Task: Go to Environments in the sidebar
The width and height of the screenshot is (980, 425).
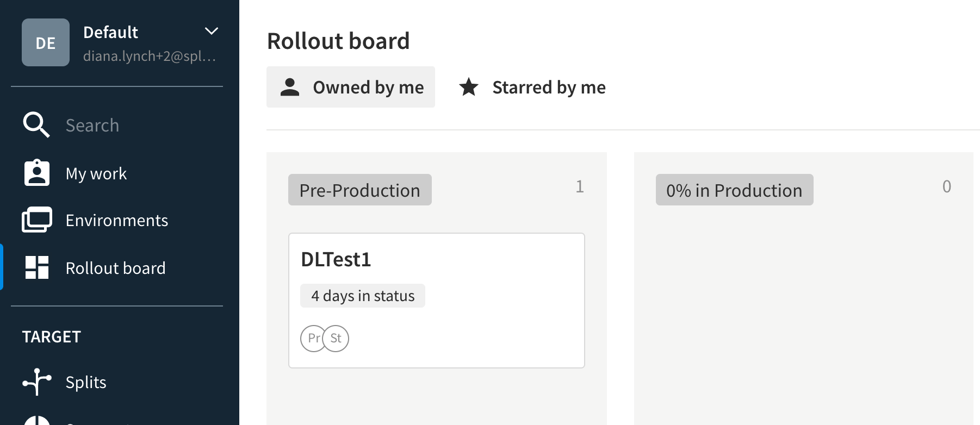Action: point(117,220)
